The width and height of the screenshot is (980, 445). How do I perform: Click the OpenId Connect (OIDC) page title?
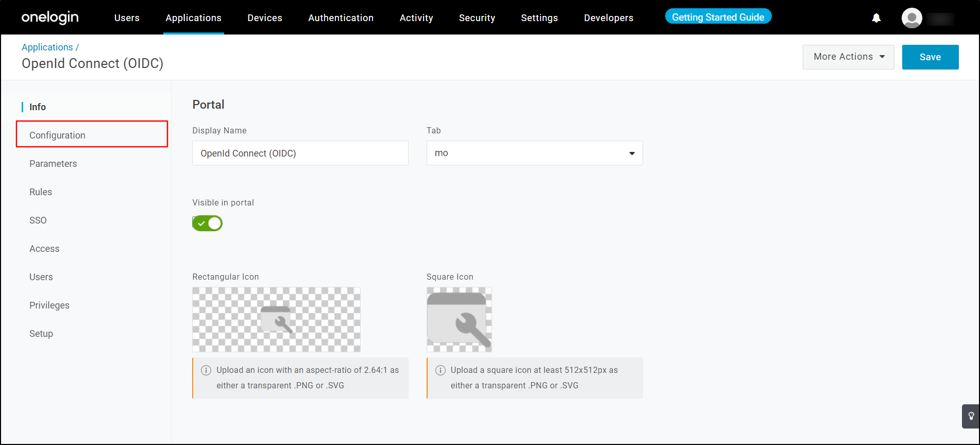click(x=92, y=63)
